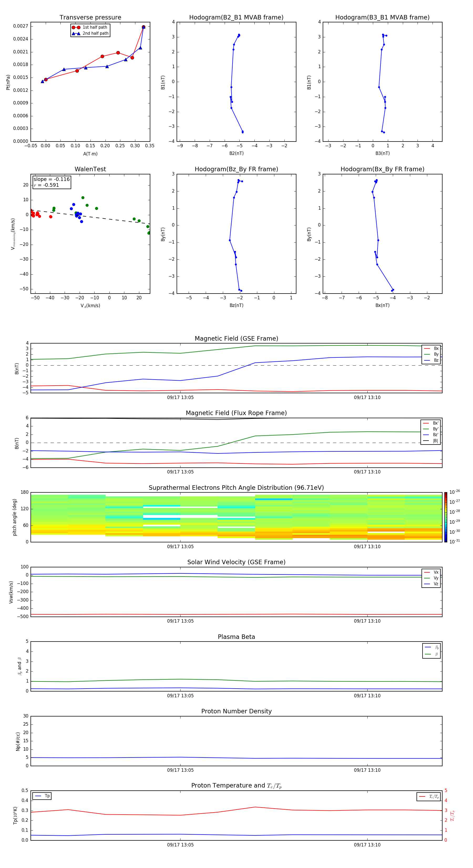Click the 'Hodogram(Bx_By FR frame)' title
The height and width of the screenshot is (868, 473).
pyautogui.click(x=382, y=169)
